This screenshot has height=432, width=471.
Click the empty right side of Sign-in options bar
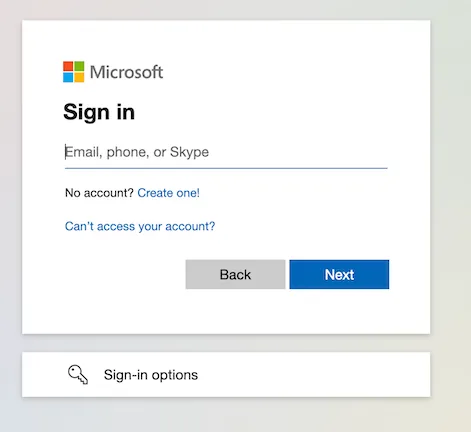point(317,375)
